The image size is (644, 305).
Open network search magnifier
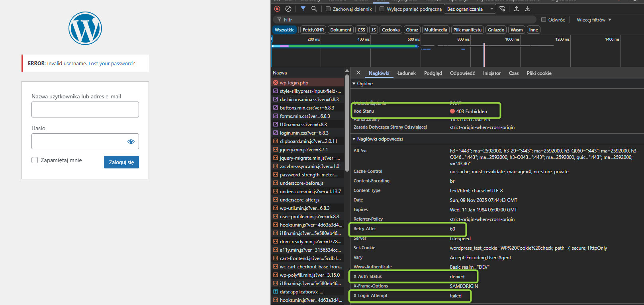pyautogui.click(x=314, y=9)
